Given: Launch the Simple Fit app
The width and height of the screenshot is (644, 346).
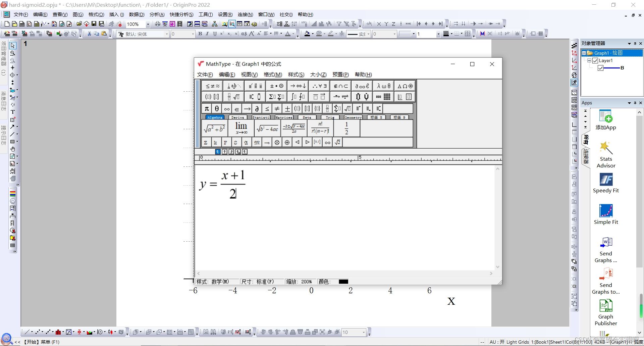Looking at the screenshot, I should pyautogui.click(x=606, y=214).
